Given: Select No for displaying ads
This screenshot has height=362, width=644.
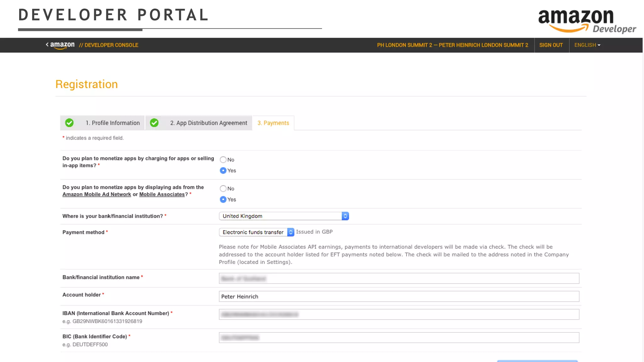Looking at the screenshot, I should [x=223, y=189].
